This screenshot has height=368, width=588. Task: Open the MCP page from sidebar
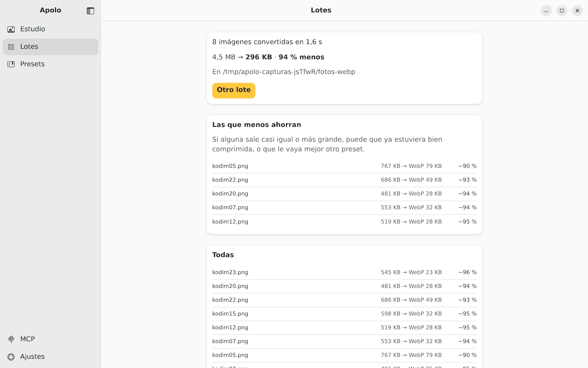pos(51,339)
